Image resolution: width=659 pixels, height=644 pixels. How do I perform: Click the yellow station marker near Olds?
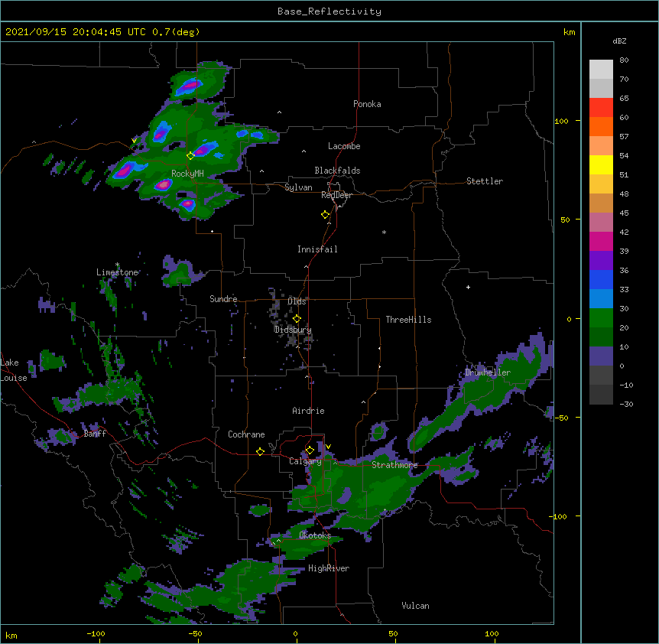297,319
